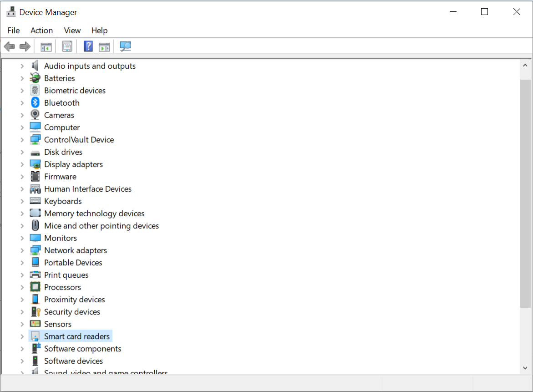Select the Security devices label
The image size is (533, 392).
[x=72, y=312]
